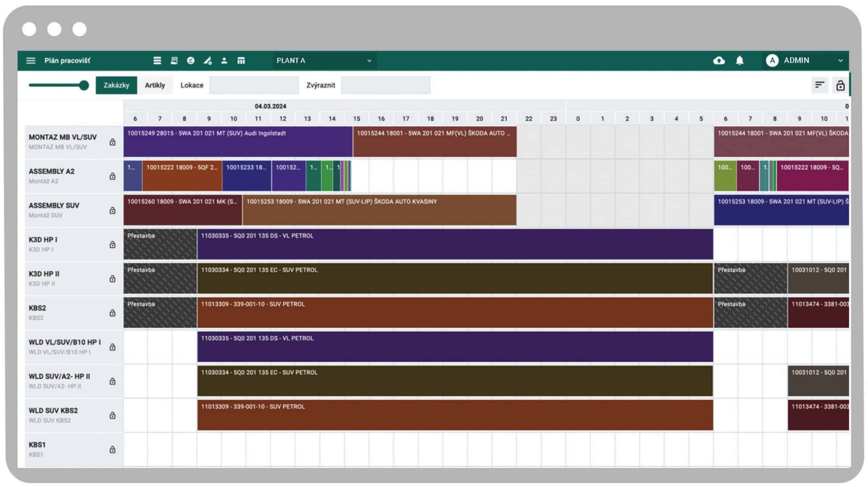Select 11013309 SUV PETROL bar in KBS2 row
This screenshot has height=487, width=868.
click(455, 313)
